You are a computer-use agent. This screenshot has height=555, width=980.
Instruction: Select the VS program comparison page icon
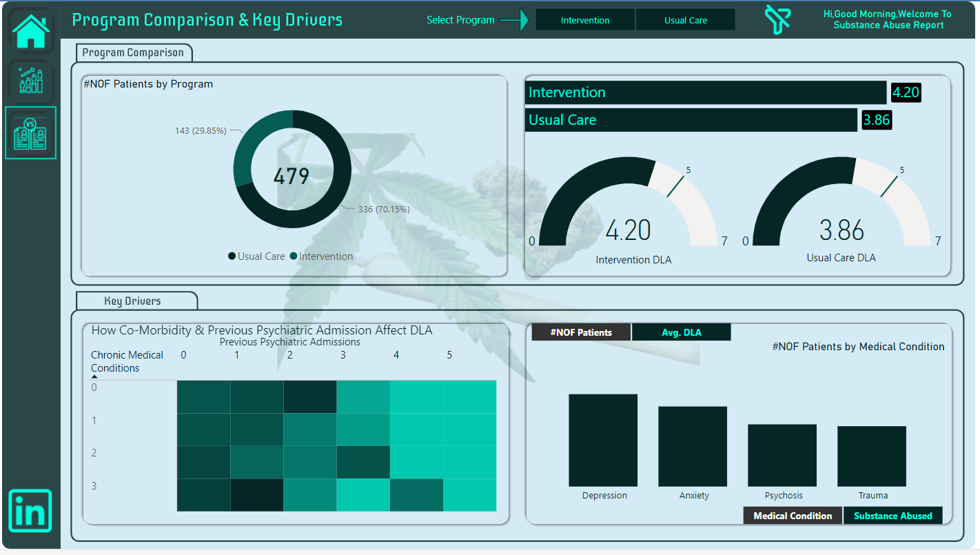30,132
